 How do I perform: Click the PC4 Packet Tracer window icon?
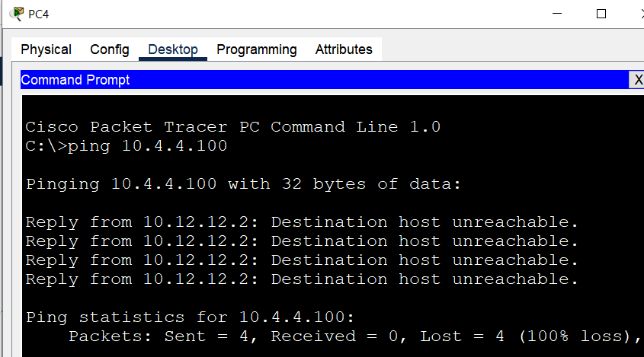pos(17,14)
